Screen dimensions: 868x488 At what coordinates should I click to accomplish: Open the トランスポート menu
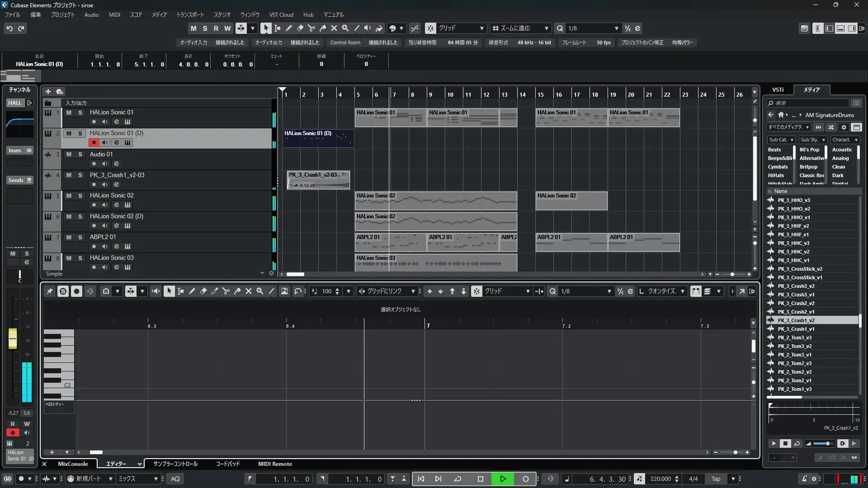click(x=190, y=15)
